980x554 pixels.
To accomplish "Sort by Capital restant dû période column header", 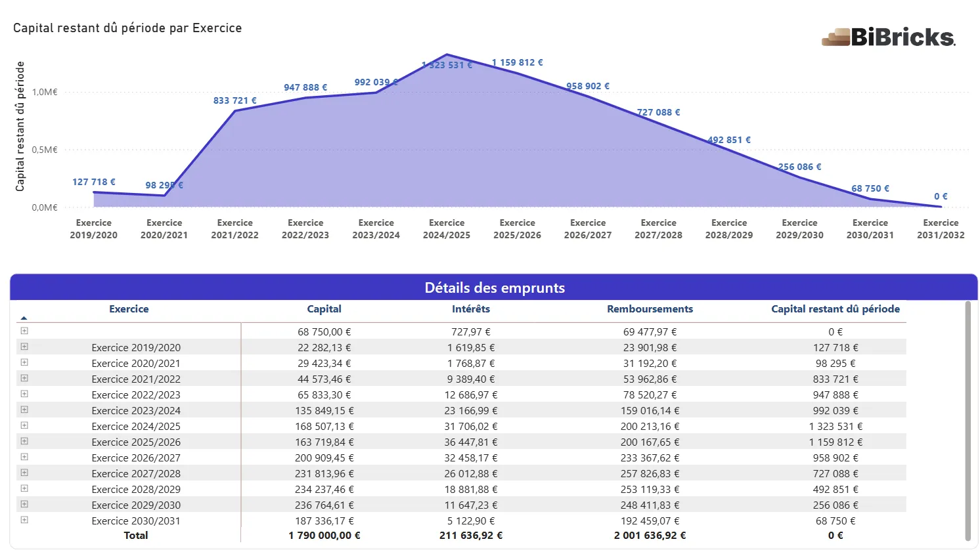I will click(x=835, y=309).
